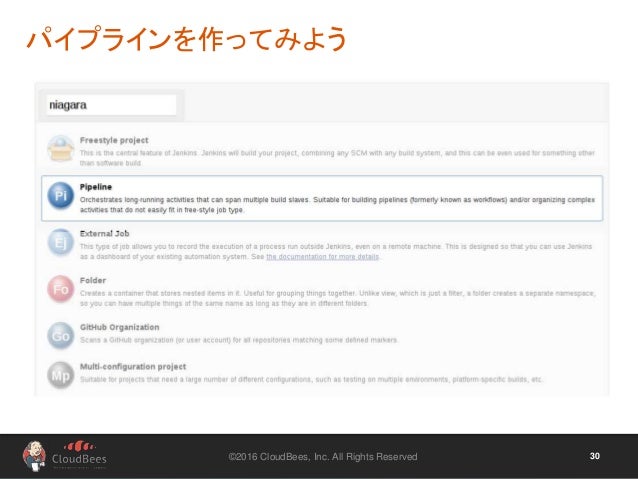
Task: Click the GitHub Organization scan description
Action: 239,340
